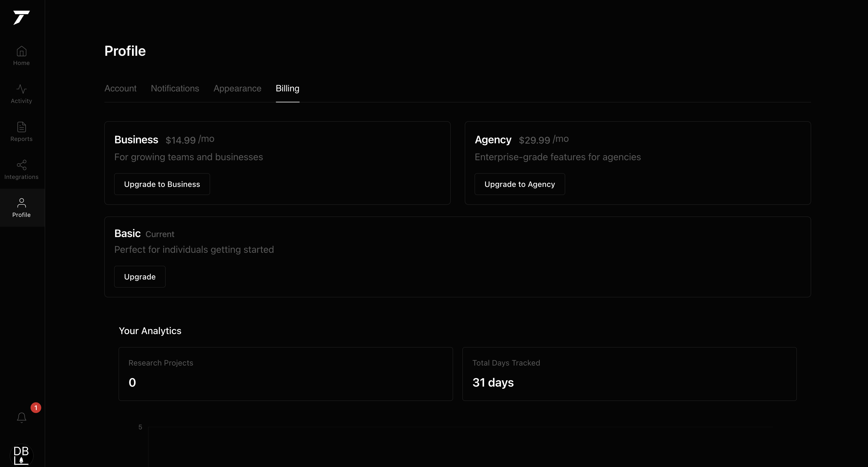Click Upgrade to Agency button

click(x=520, y=184)
